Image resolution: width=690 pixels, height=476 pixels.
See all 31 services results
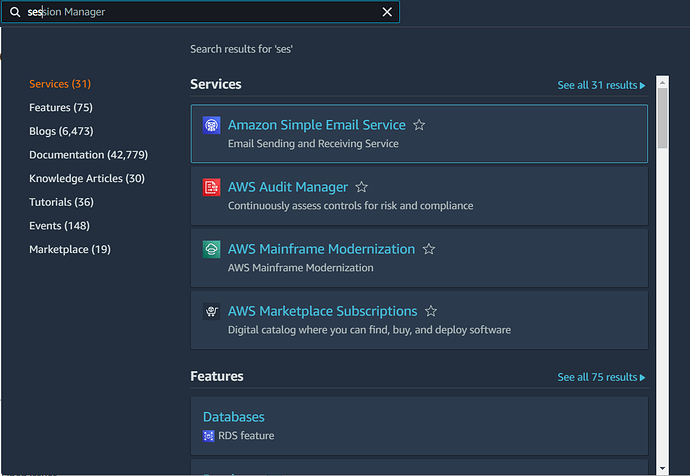coord(601,85)
